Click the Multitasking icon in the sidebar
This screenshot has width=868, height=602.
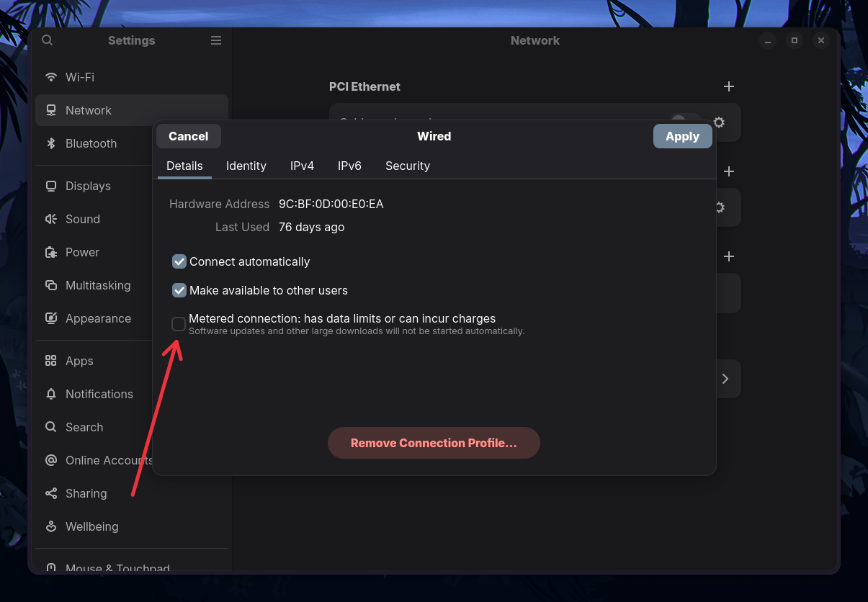click(51, 285)
